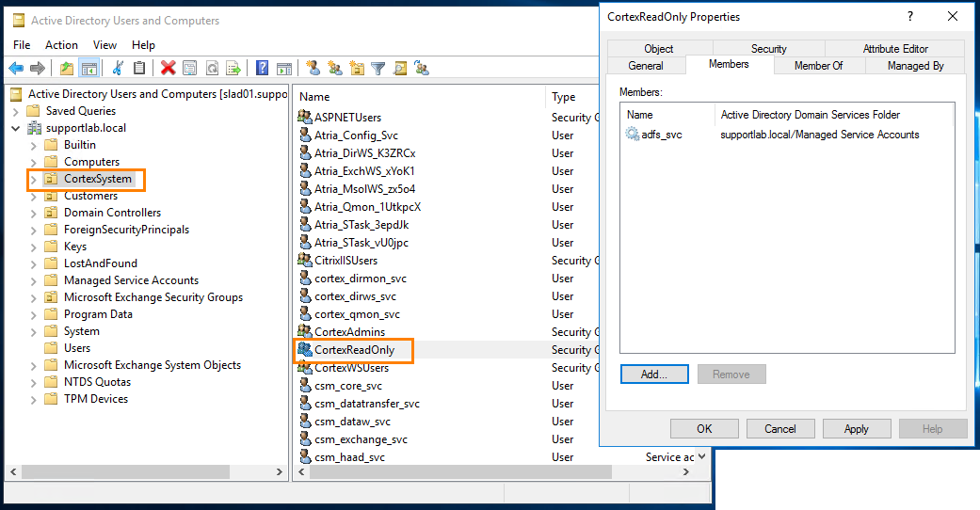Click the Apply button
Viewport: 980px width, 510px height.
856,429
